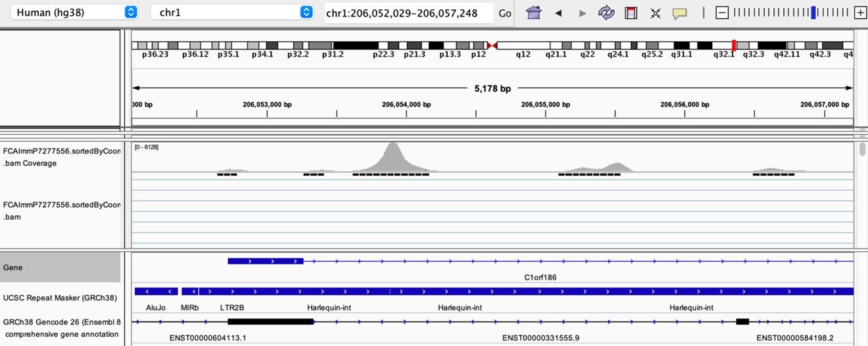Go back to previous locus
Screen dimensions: 868x346
pos(558,12)
